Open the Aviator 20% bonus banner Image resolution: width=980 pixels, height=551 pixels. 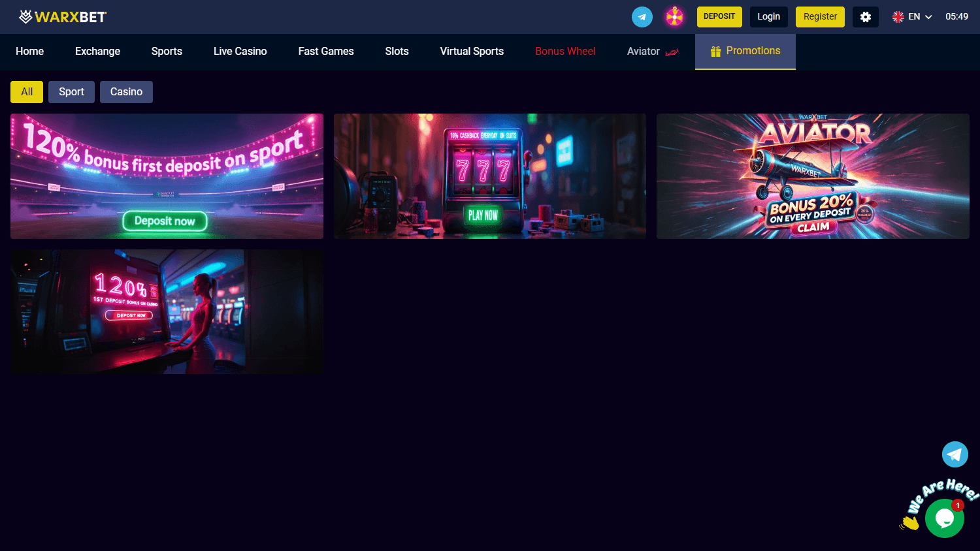pyautogui.click(x=813, y=176)
